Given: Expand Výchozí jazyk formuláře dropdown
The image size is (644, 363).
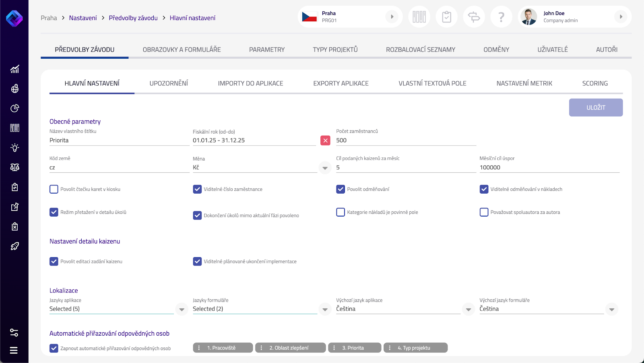Looking at the screenshot, I should point(611,309).
